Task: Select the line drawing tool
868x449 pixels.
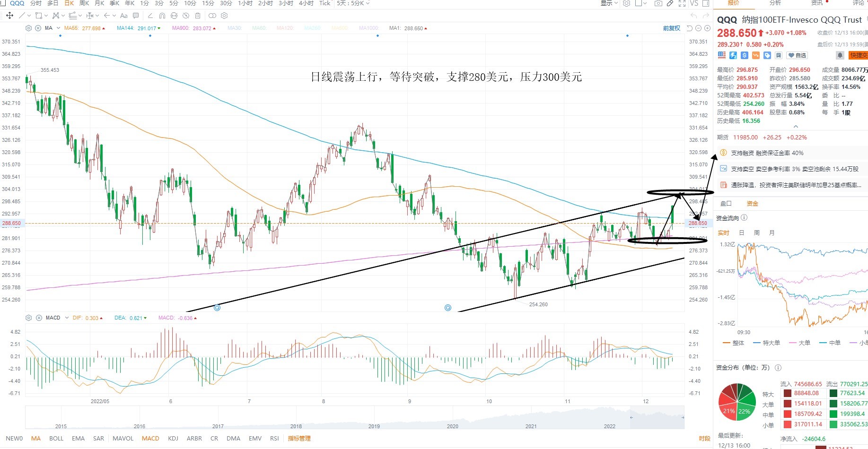Action: tap(22, 16)
